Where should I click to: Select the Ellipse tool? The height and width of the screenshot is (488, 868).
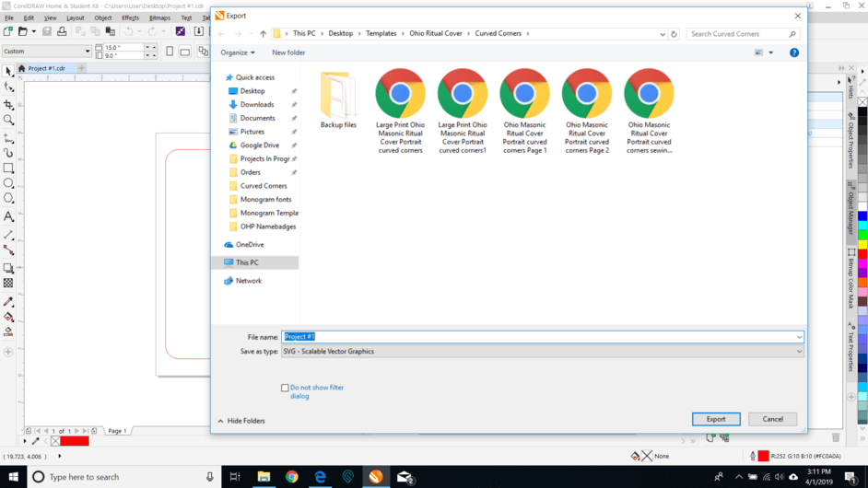click(x=8, y=183)
